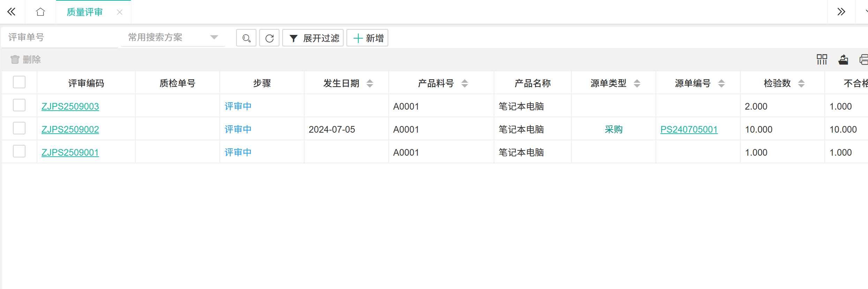Close the 质量评审 tab
Viewport: 868px width, 289px height.
(x=120, y=12)
